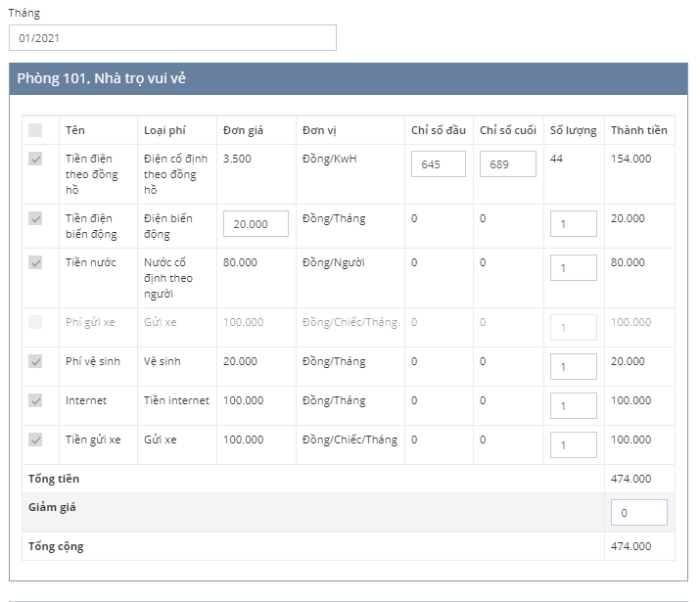Focus quantity field for Tiền nước
Image resolution: width=700 pixels, height=602 pixels.
573,268
